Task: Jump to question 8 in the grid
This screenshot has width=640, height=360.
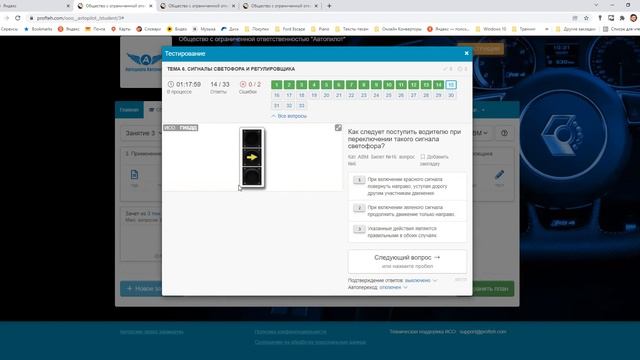Action: click(x=364, y=85)
